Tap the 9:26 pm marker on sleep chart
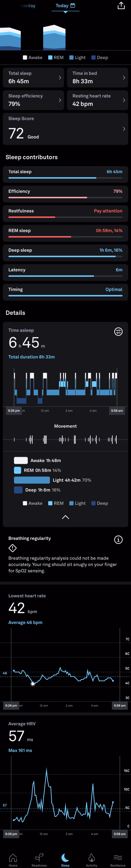This screenshot has width=131, height=868. [14, 411]
